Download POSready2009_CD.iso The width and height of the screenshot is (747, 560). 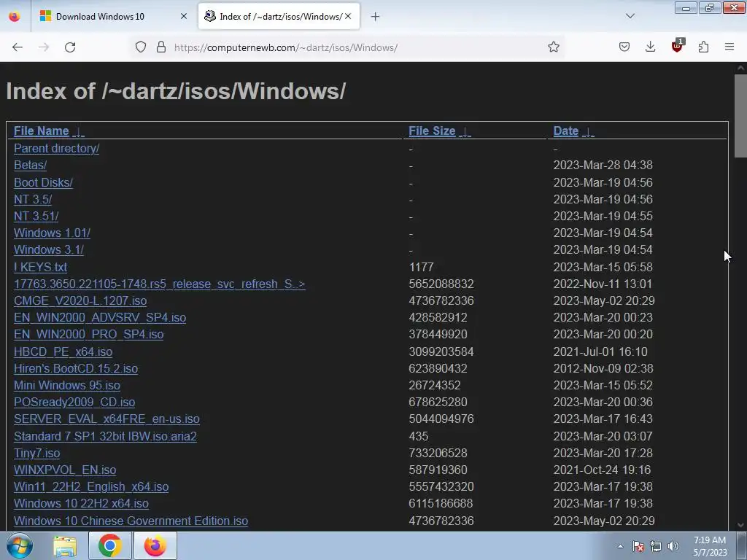(74, 402)
